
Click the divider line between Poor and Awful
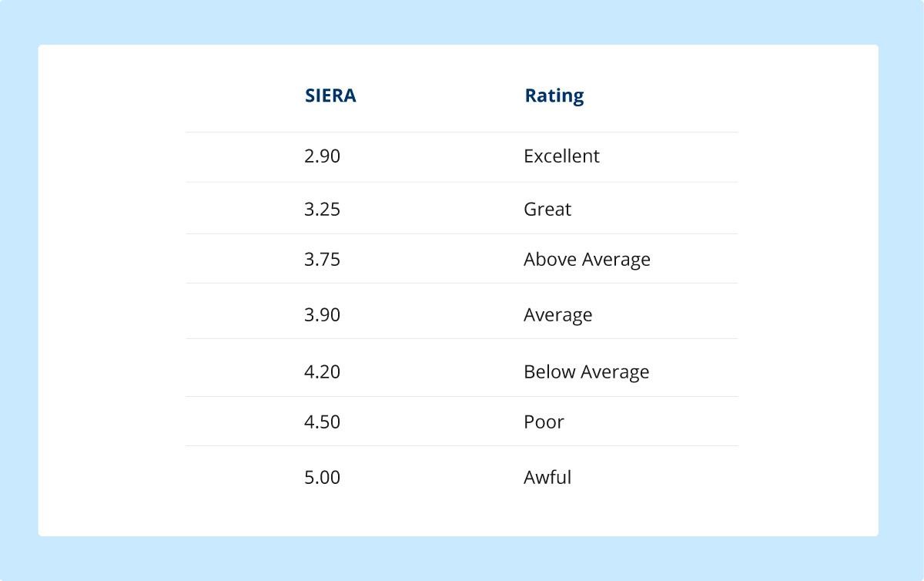tap(461, 446)
